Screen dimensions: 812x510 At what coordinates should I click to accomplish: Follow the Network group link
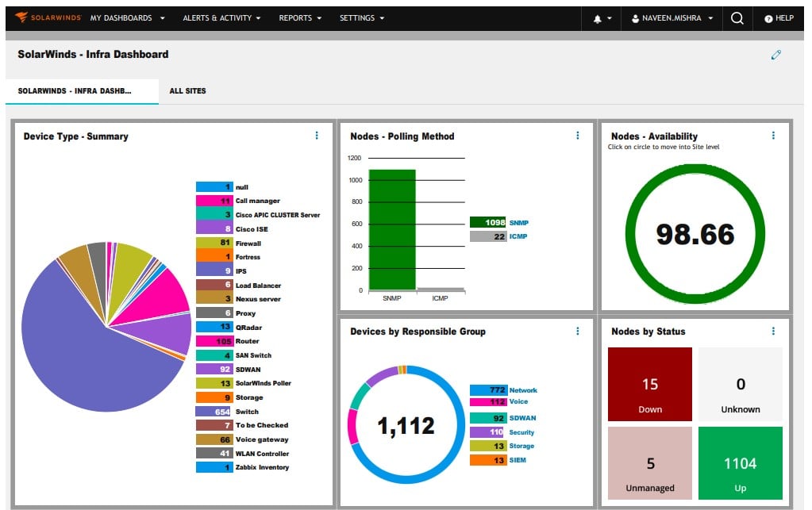tap(523, 390)
